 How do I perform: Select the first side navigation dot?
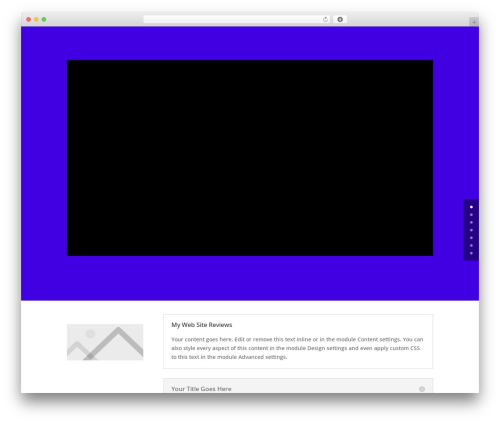coord(471,207)
